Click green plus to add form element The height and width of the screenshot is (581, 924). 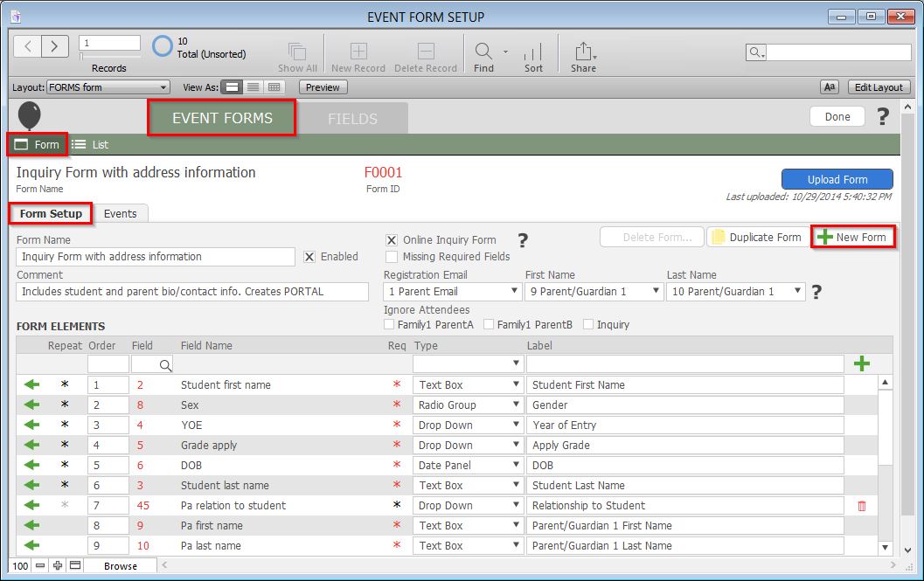tap(861, 363)
